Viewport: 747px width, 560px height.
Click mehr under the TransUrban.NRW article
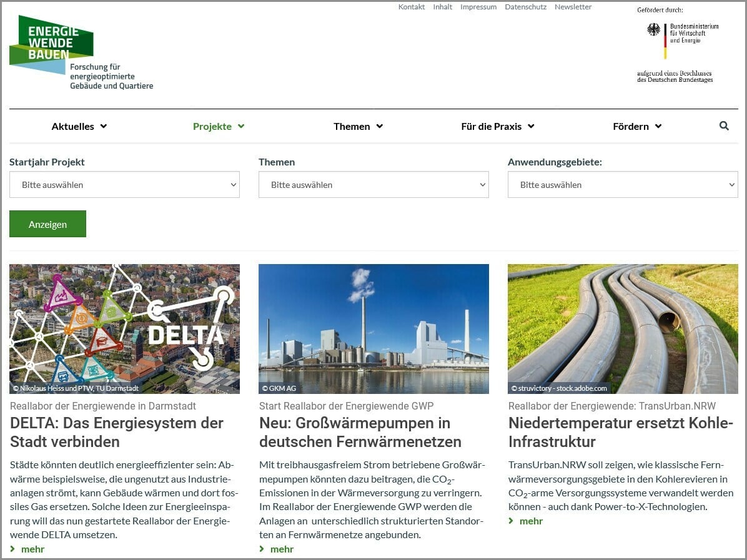tap(531, 521)
